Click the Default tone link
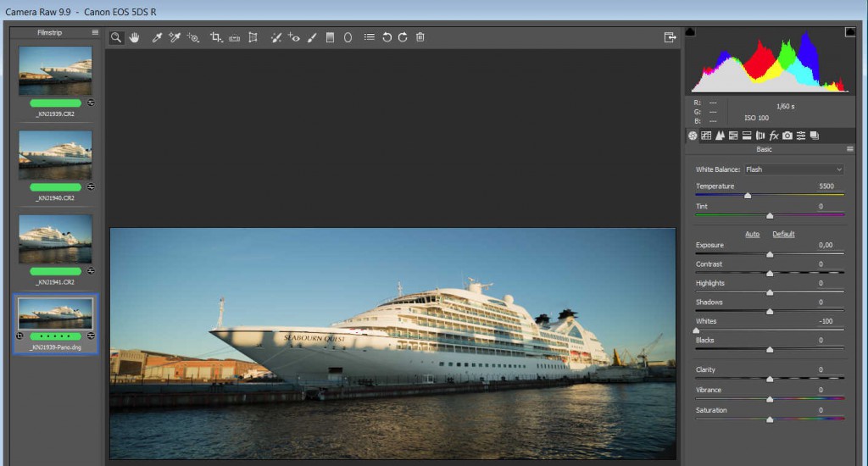Screen dimensions: 868x466 click(x=783, y=234)
